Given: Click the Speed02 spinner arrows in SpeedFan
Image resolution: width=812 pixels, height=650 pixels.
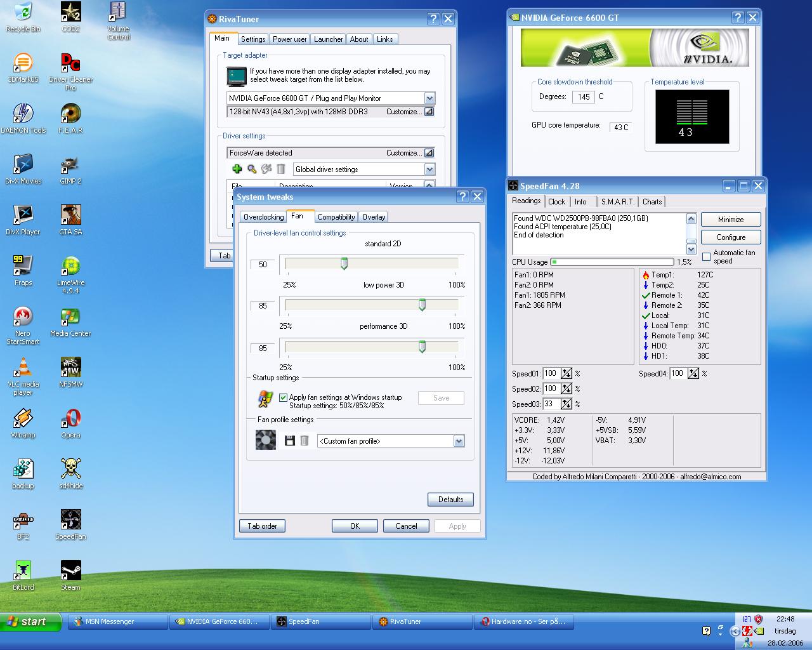Looking at the screenshot, I should point(566,388).
